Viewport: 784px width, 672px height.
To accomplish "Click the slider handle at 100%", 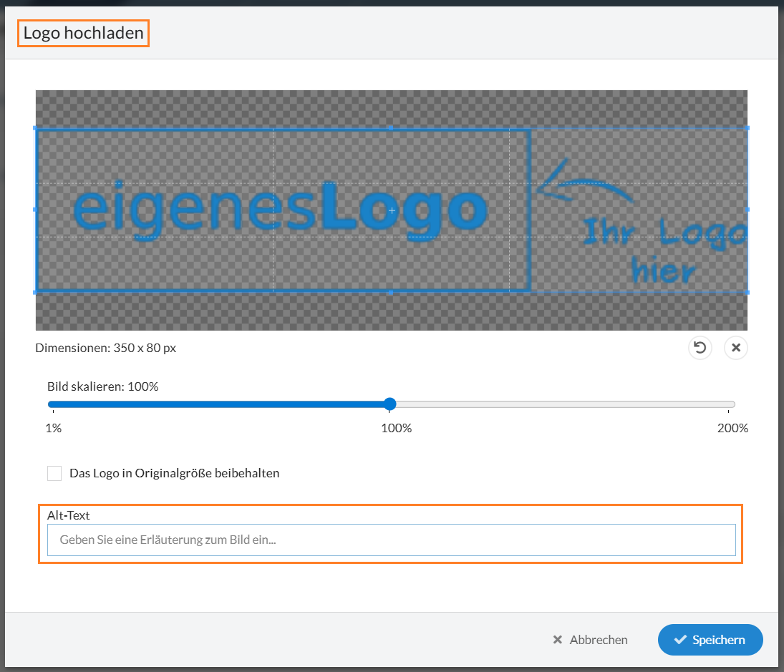I will (x=389, y=404).
